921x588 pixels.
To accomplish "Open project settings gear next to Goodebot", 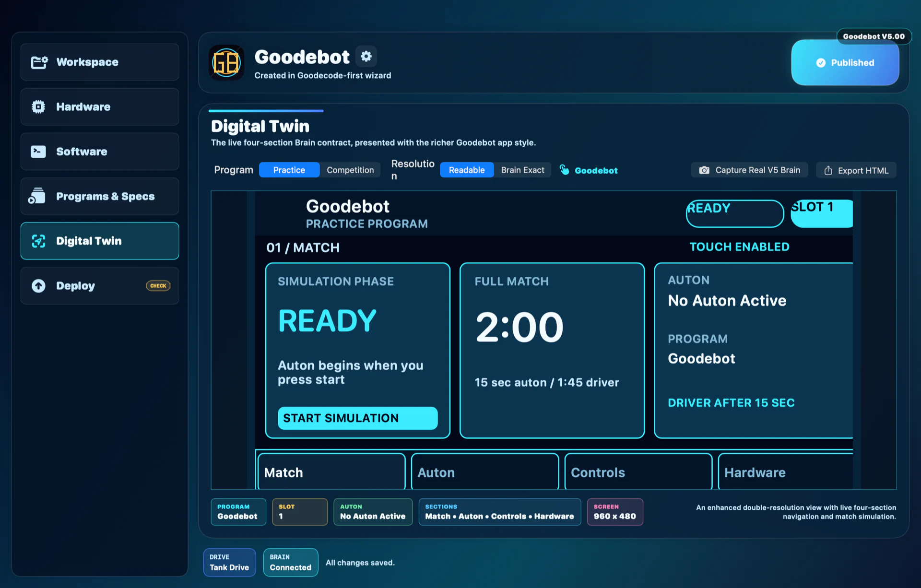I will 366,57.
